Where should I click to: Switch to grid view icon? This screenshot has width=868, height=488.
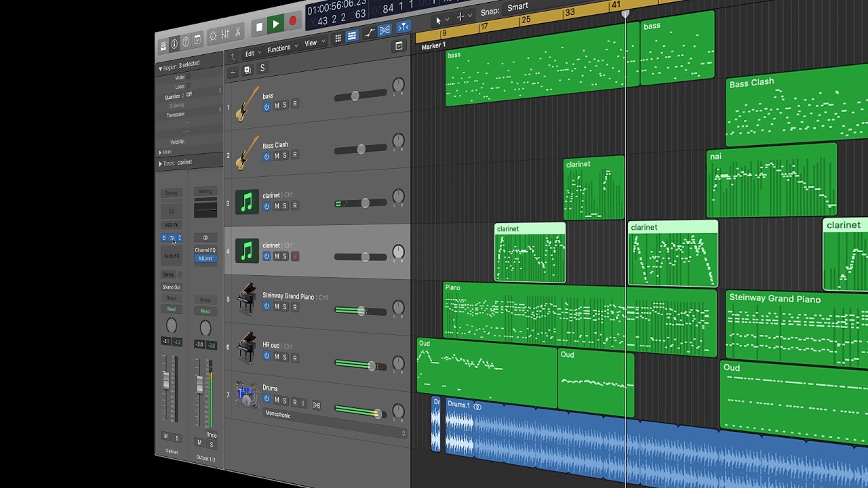pyautogui.click(x=338, y=38)
